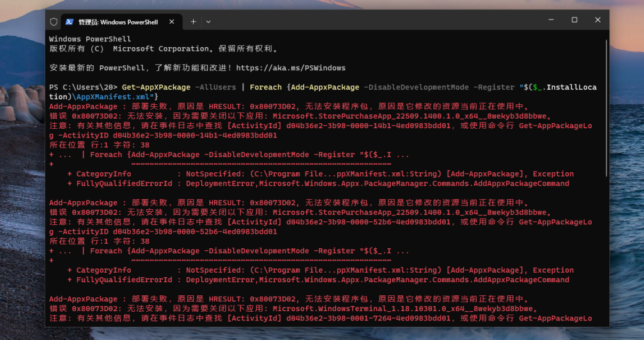
Task: Click the administrator shield icon in title bar
Action: coord(54,22)
